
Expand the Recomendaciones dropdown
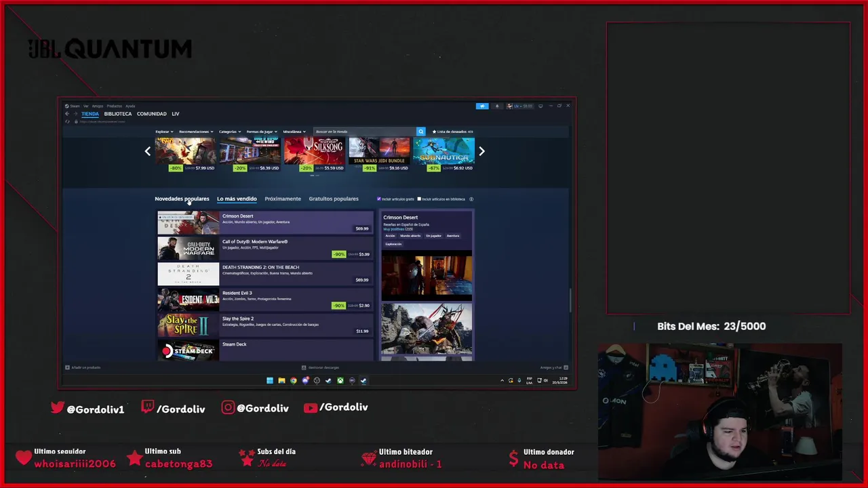[196, 131]
